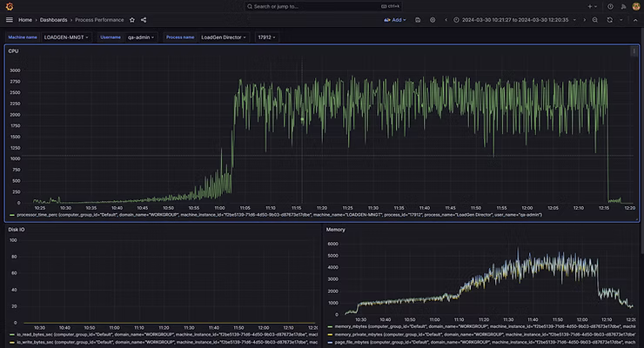Image resolution: width=644 pixels, height=348 pixels.
Task: Open the time range picker dropdown
Action: 515,20
